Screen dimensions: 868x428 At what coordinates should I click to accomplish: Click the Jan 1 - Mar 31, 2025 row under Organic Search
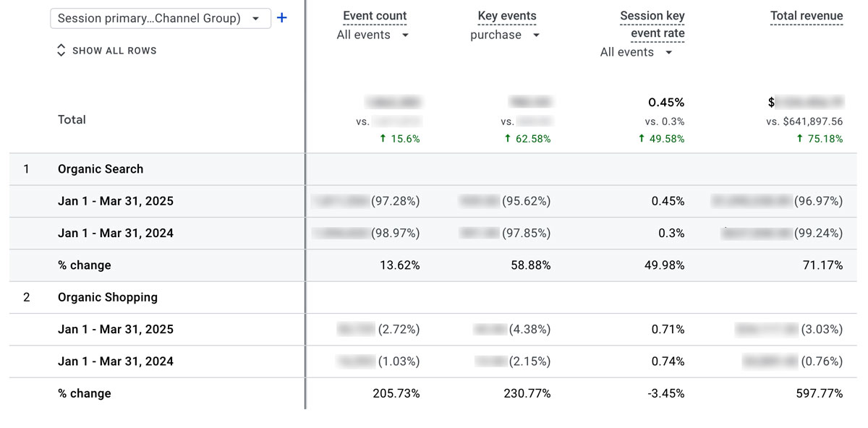(116, 201)
